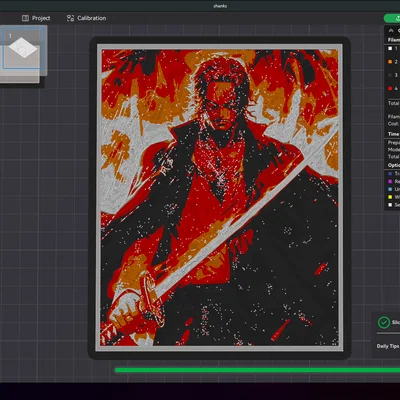The image size is (400, 400).
Task: Click the Daily Tips label
Action: (388, 346)
